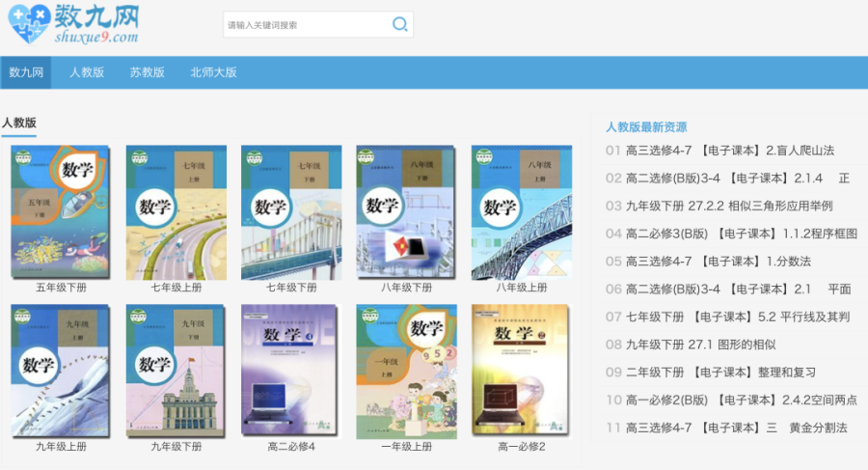
Task: Choose the 高二必修4 textbook cover
Action: [291, 371]
